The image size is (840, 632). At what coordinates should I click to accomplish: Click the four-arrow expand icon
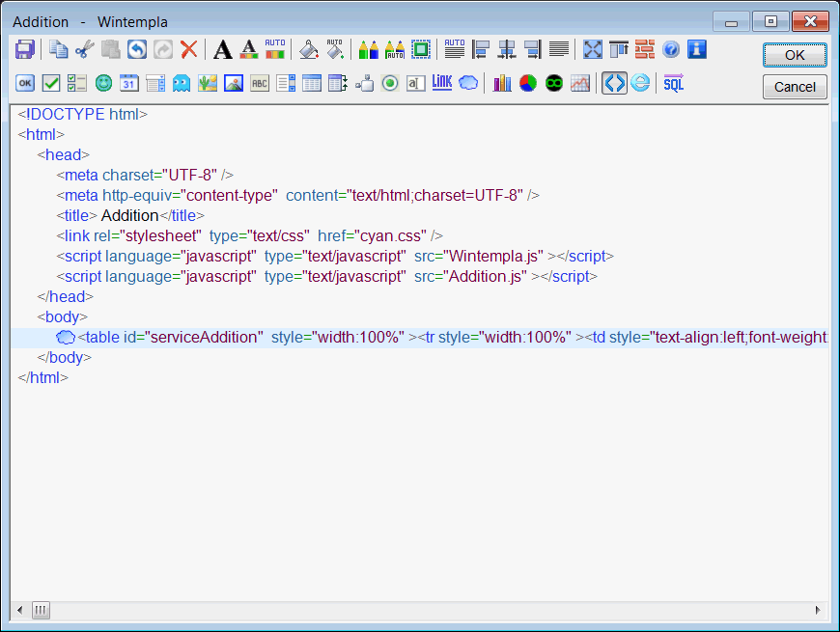click(x=593, y=50)
